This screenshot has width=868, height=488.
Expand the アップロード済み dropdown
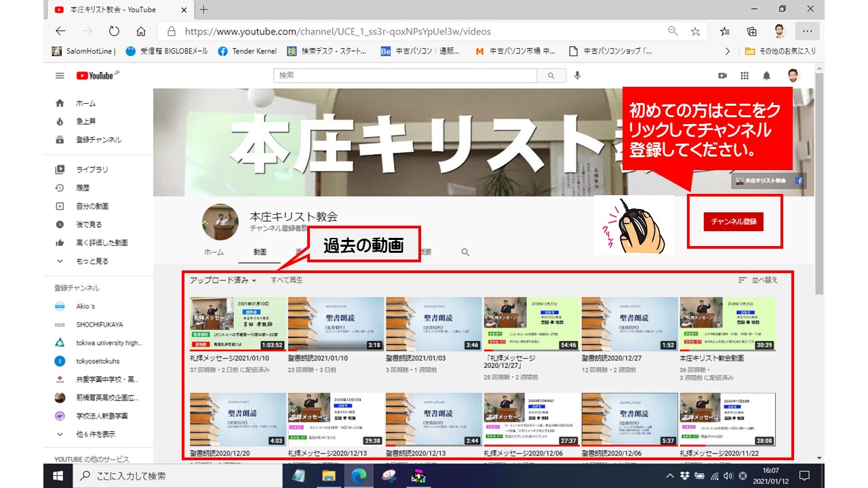point(223,280)
